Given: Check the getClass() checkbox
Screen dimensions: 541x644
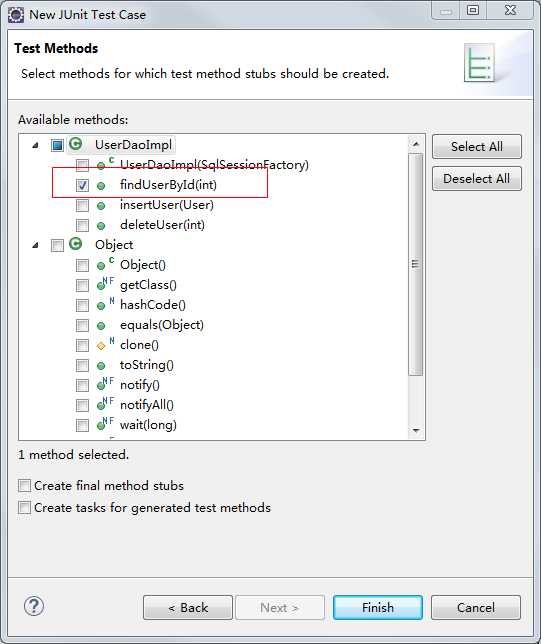Looking at the screenshot, I should coord(82,285).
